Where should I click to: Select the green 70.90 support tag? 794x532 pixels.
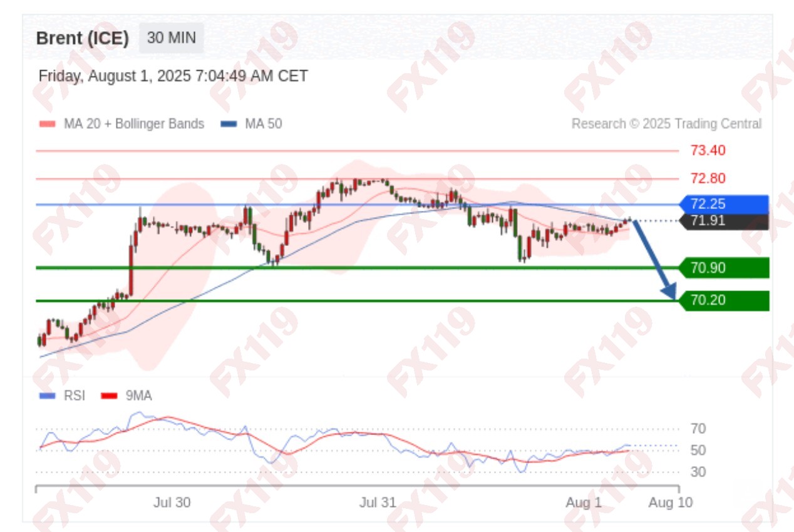pyautogui.click(x=724, y=268)
